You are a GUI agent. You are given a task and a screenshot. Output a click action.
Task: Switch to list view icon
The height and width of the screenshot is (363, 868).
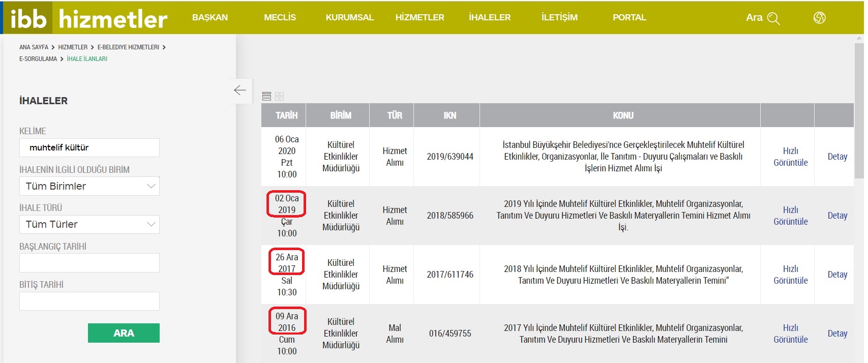[x=266, y=96]
